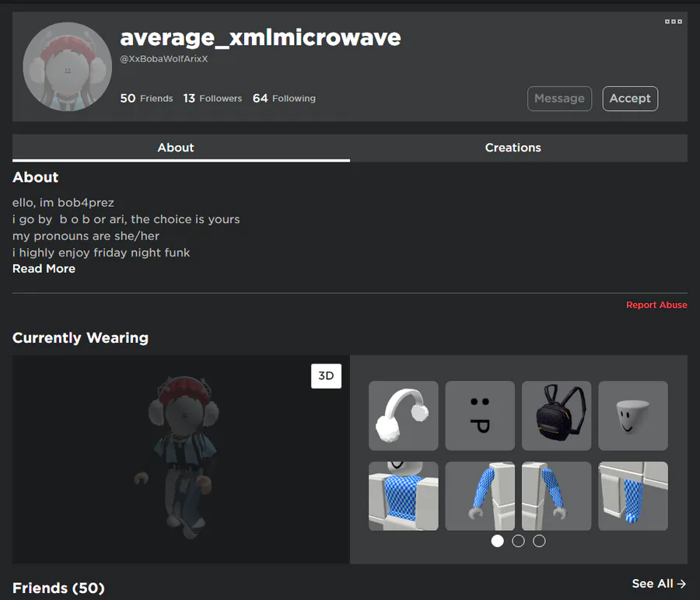Select the first wearing-items page dot
Viewport: 700px width, 600px height.
(497, 541)
